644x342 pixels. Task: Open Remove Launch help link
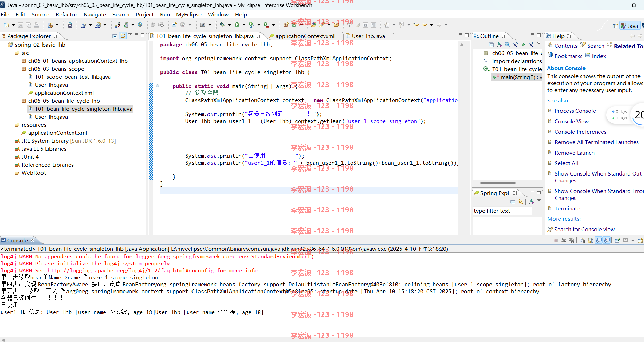point(574,153)
